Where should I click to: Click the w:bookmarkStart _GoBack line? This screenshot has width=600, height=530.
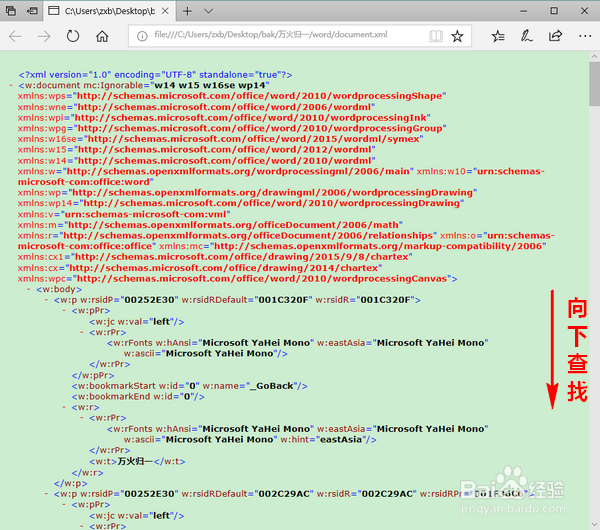(189, 386)
